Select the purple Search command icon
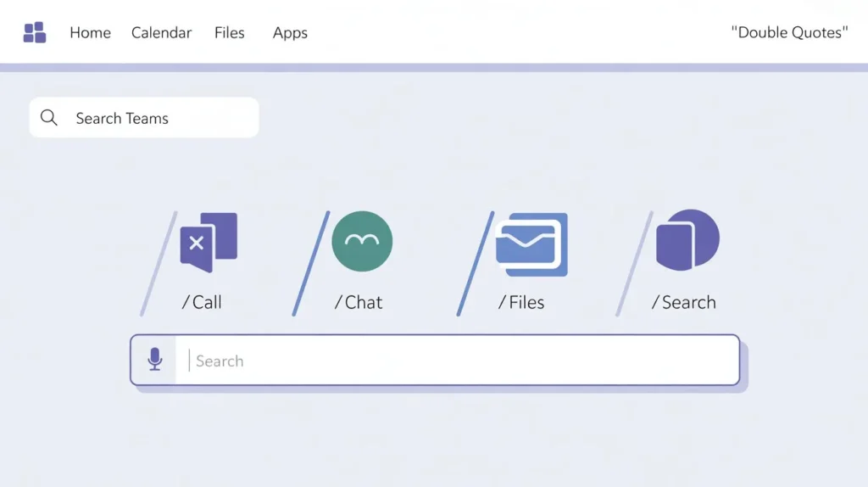Viewport: 868px width, 487px height. [x=687, y=240]
